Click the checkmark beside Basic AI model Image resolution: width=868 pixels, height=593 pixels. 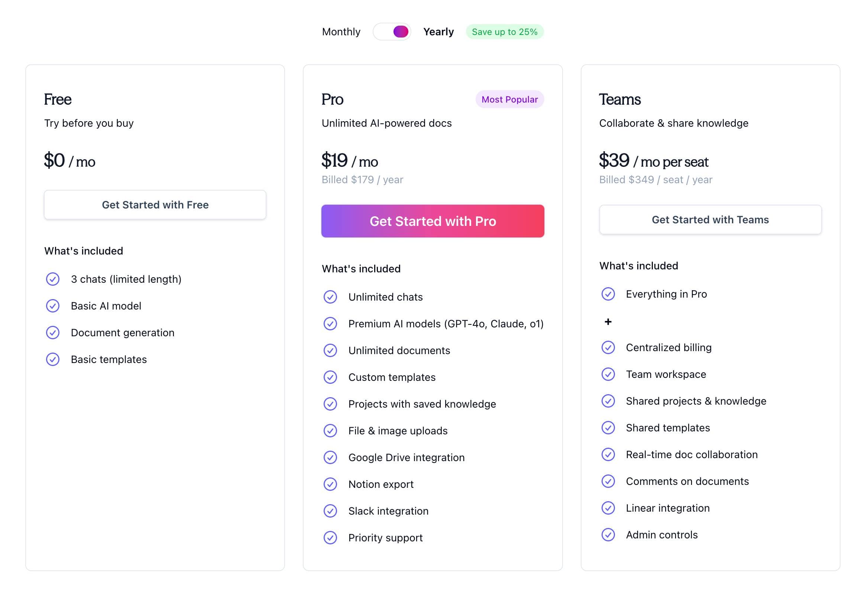pos(53,306)
